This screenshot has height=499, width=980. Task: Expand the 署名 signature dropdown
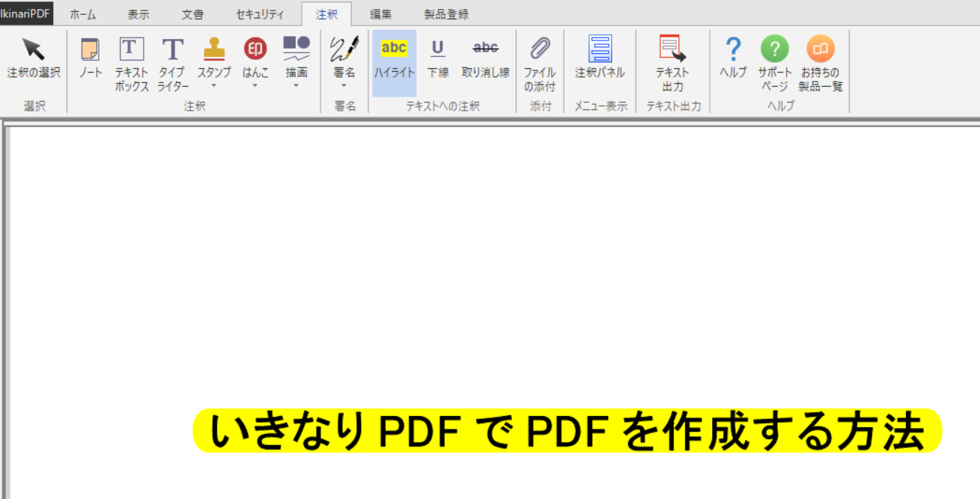[344, 86]
